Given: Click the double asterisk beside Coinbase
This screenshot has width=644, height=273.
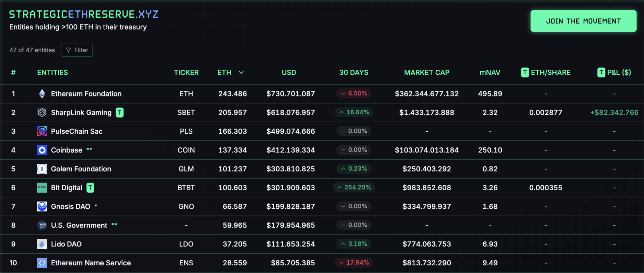Looking at the screenshot, I should point(89,149).
